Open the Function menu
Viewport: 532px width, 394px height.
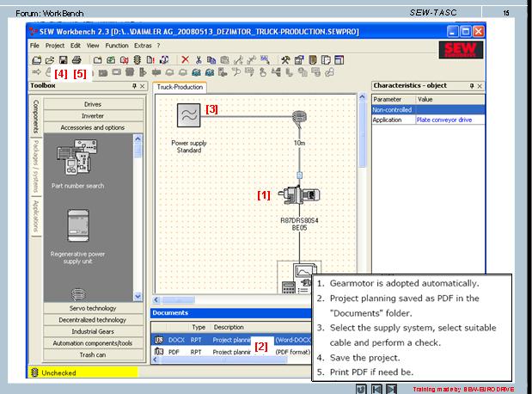pyautogui.click(x=117, y=46)
